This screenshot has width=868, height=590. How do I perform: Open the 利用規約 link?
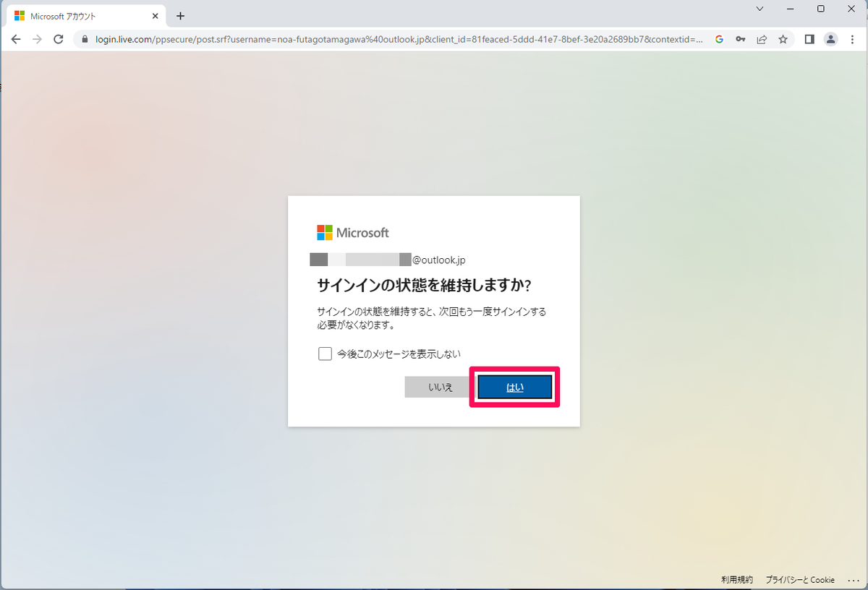pos(737,579)
